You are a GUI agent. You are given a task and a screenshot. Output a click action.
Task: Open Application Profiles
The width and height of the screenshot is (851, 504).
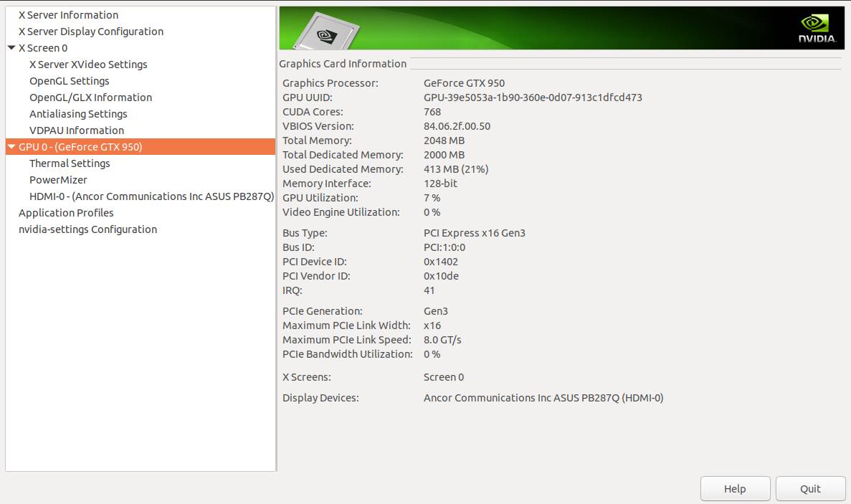coord(66,213)
